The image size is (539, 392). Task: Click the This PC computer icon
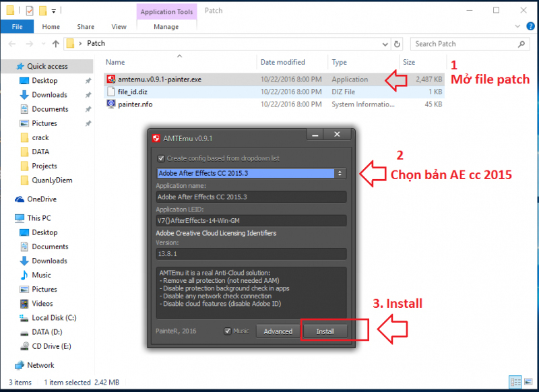coord(20,218)
